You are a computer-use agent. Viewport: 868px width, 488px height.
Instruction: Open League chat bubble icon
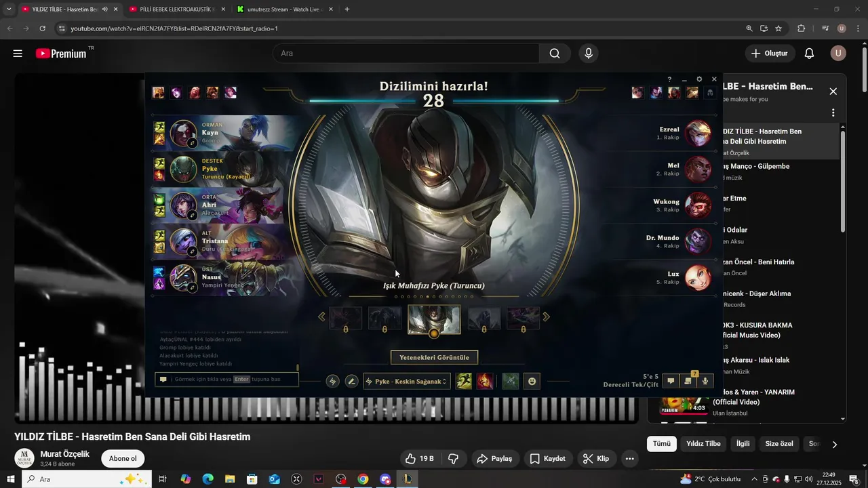(x=671, y=381)
